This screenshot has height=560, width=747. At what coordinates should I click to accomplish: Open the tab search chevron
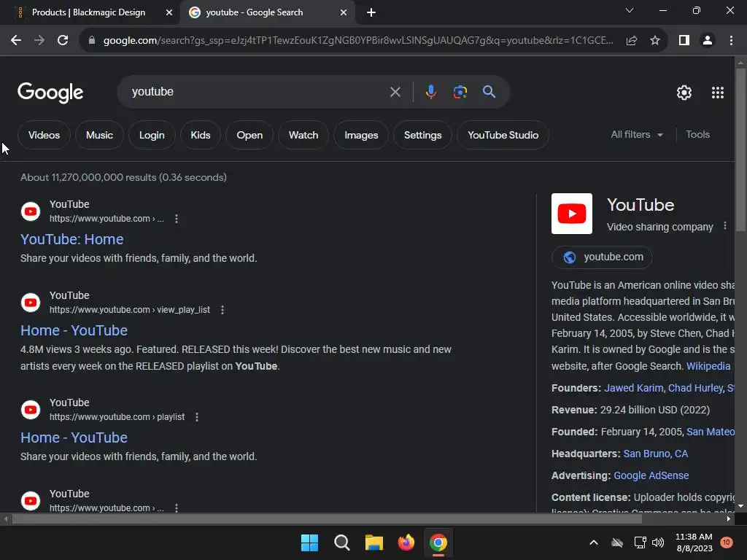[630, 10]
